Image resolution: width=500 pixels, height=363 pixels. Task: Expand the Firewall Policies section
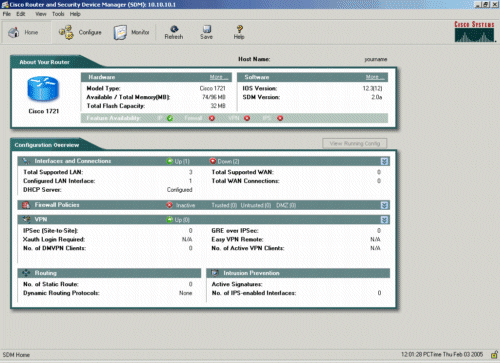pyautogui.click(x=384, y=205)
